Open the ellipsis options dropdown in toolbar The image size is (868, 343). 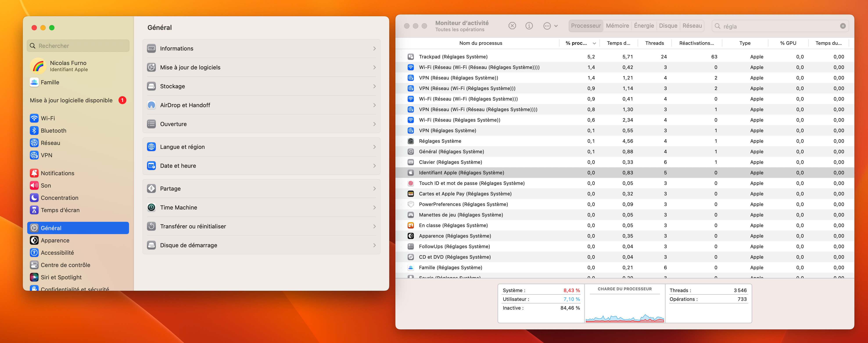coord(550,26)
